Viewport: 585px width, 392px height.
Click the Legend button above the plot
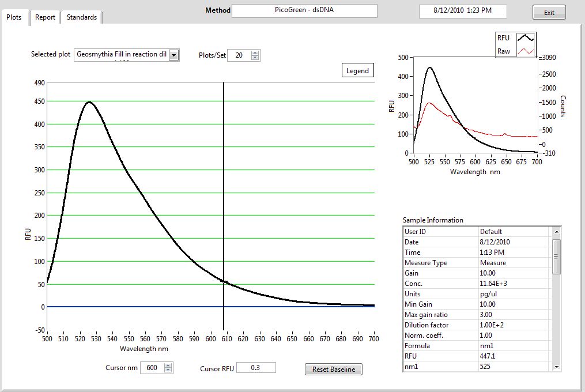(x=357, y=71)
